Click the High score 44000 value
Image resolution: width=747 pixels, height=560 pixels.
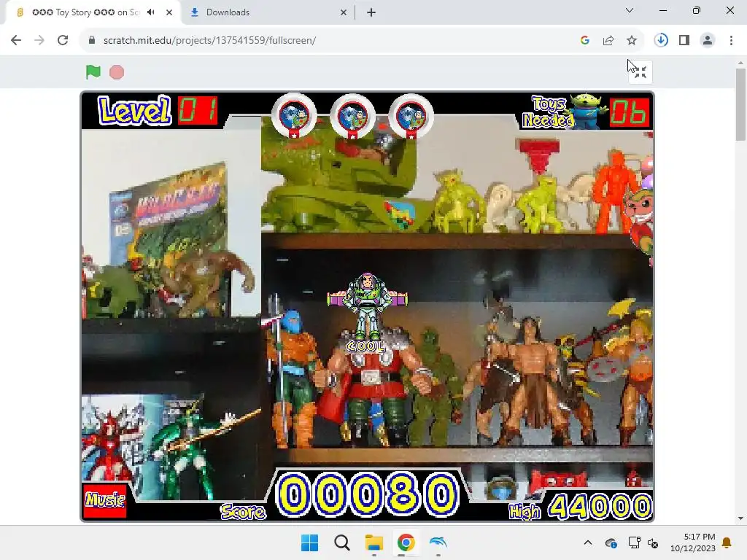click(x=600, y=506)
